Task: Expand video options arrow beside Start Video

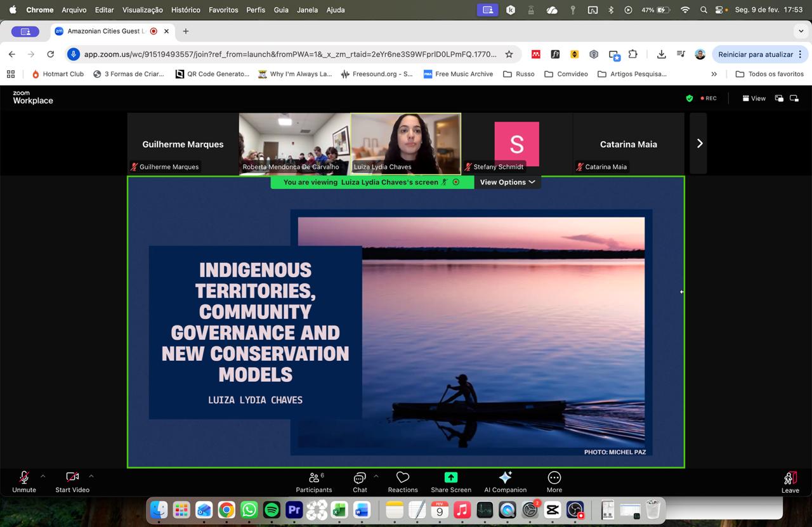Action: tap(91, 476)
